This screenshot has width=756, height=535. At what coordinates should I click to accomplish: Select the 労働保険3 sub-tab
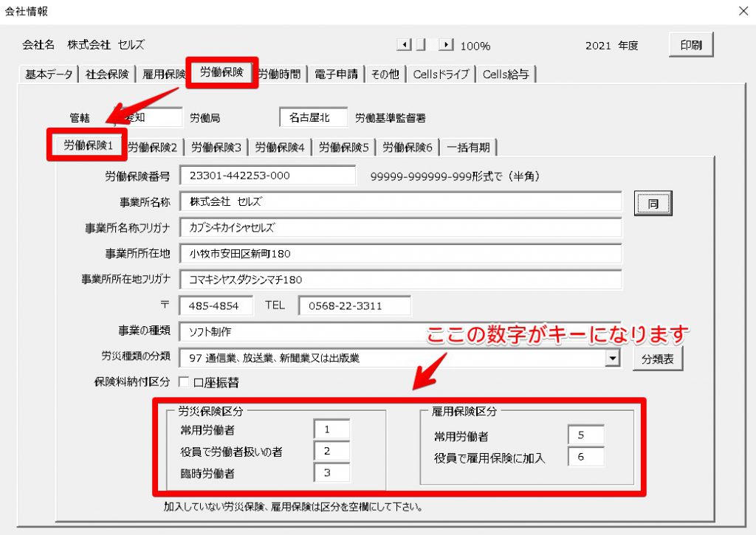pyautogui.click(x=216, y=148)
